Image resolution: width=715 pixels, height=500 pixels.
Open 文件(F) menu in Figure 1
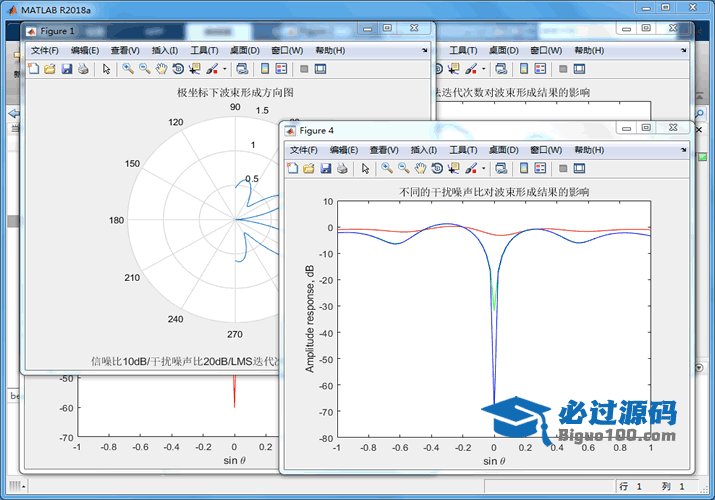click(45, 50)
